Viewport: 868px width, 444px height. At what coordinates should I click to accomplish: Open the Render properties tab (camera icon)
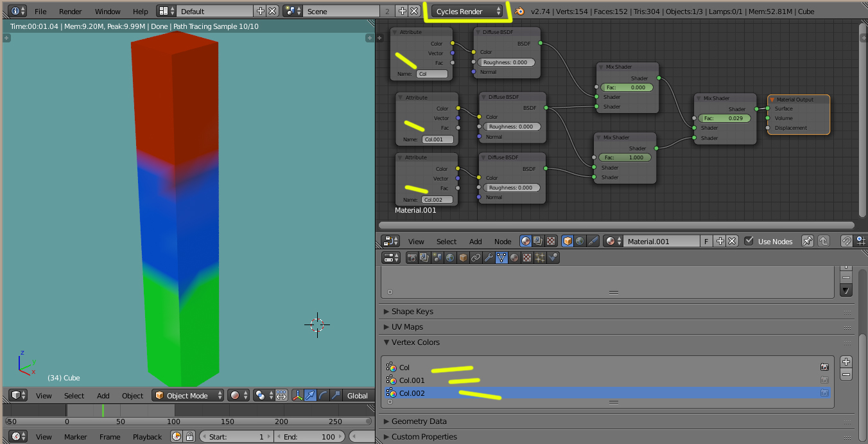pyautogui.click(x=412, y=258)
